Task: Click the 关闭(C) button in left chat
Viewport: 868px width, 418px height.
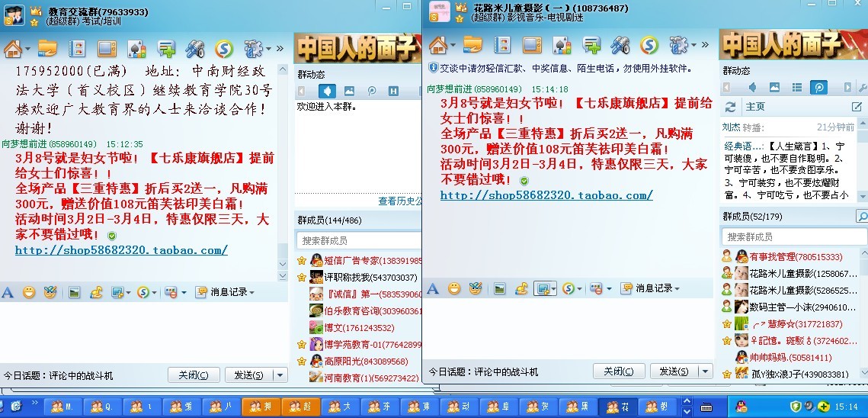Action: (197, 375)
